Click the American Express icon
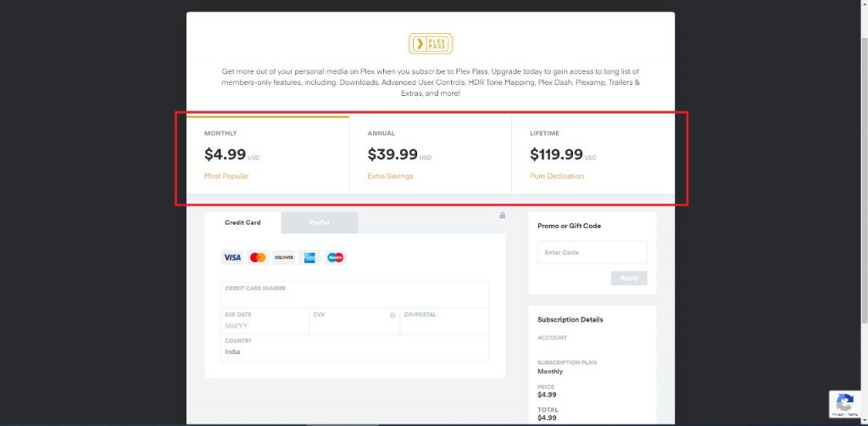868x426 pixels. [309, 258]
